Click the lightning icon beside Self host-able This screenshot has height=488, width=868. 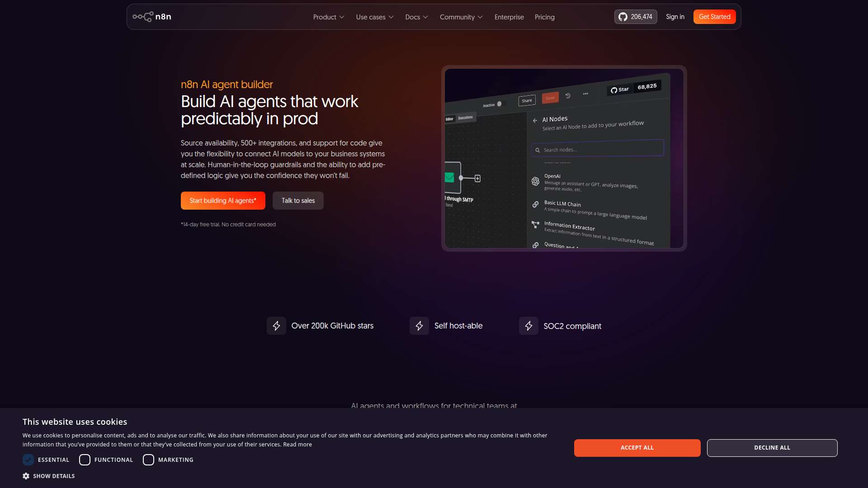pyautogui.click(x=419, y=326)
